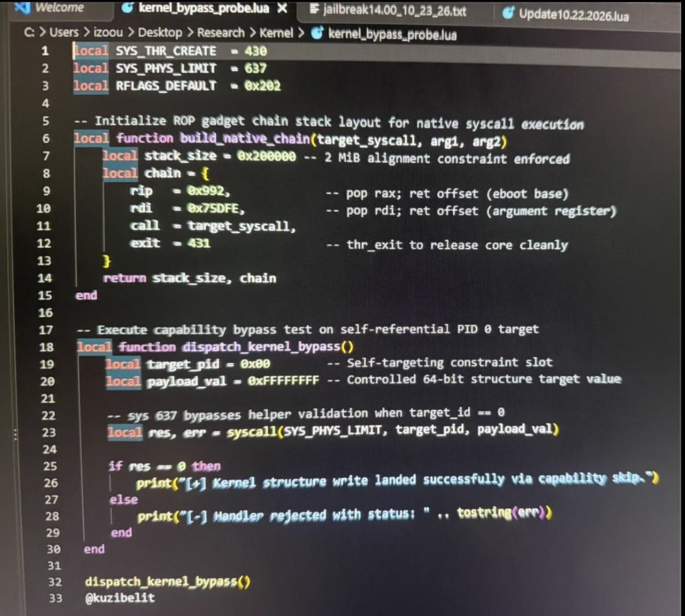Open the Update10.22.2026.lua tab
685x616 pixels.
[x=574, y=15]
